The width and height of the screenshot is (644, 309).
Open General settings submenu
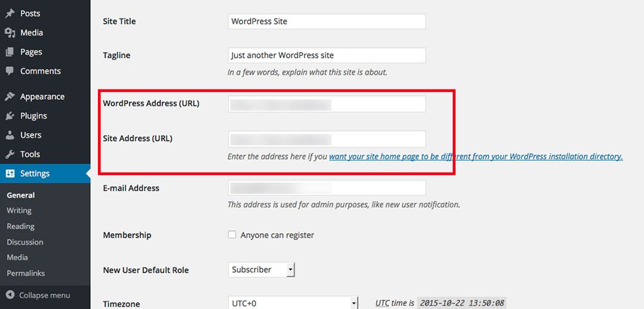point(21,195)
